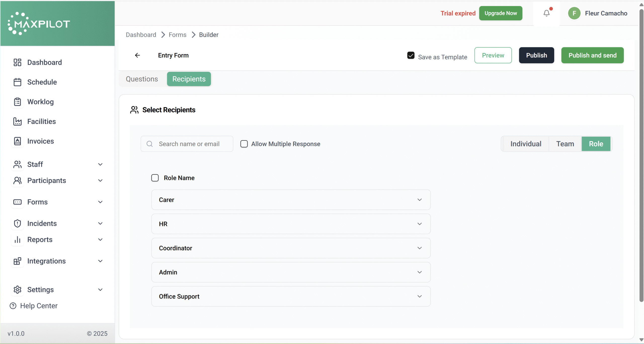Click the Publish and send button
Screen dimensions: 644x344
tap(592, 55)
